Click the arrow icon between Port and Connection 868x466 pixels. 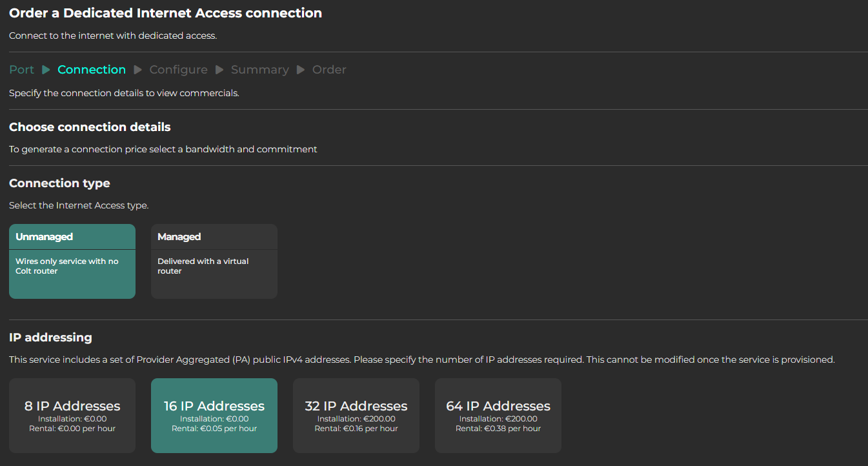(46, 70)
